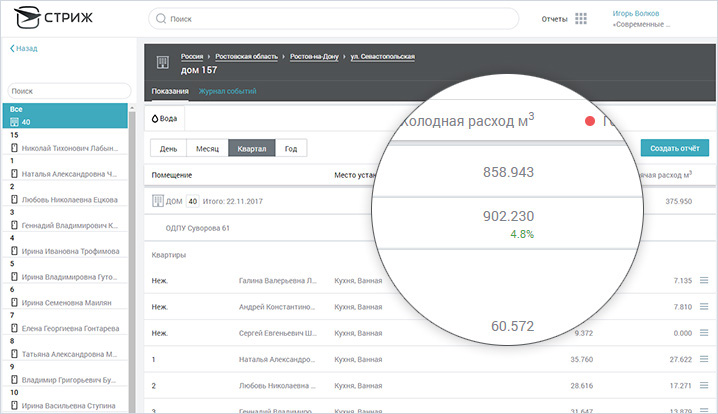
Task: Select the Все item in the sidebar
Action: pos(65,115)
